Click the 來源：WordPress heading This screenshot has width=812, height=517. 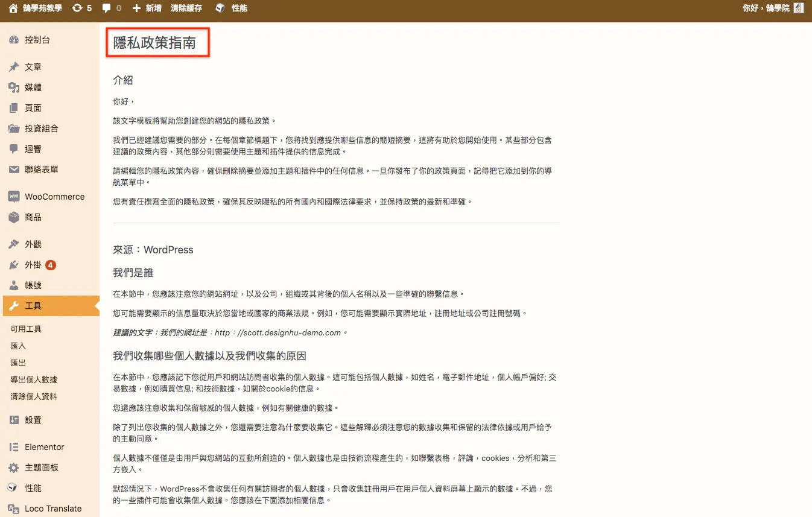(153, 250)
